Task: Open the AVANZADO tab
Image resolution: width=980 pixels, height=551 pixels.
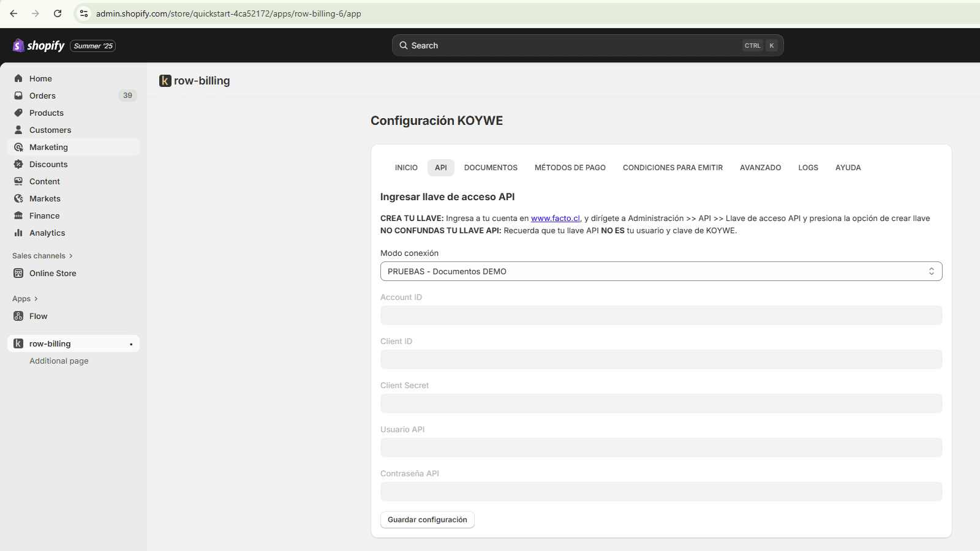Action: (760, 168)
